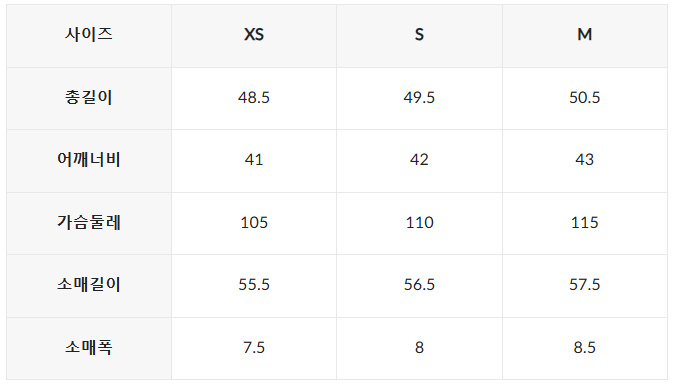The image size is (675, 386).
Task: Click the 49.5 cell under S
Action: 419,98
